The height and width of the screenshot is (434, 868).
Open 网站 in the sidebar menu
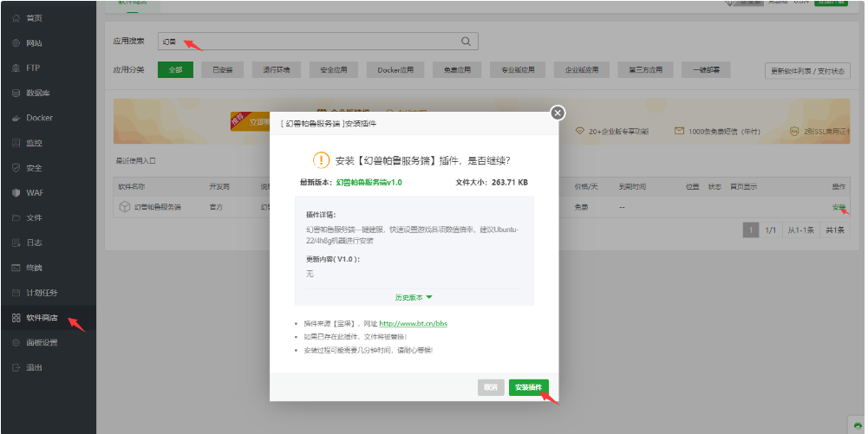[35, 43]
